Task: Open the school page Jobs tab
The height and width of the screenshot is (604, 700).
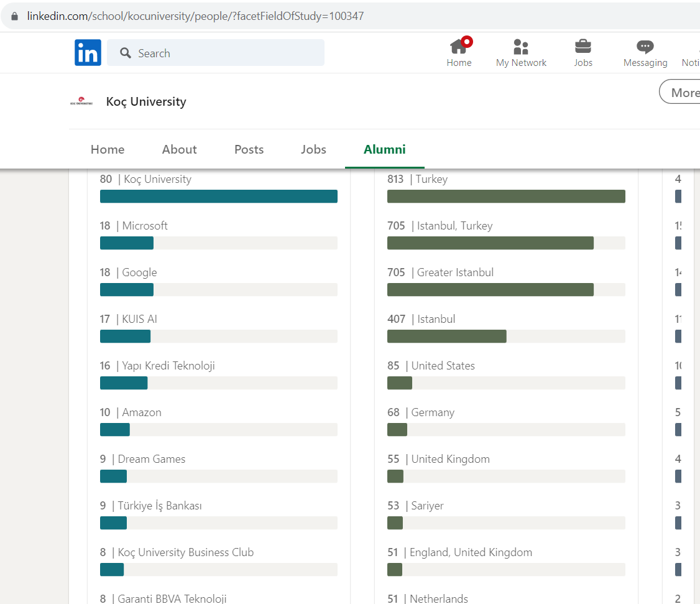Action: click(x=313, y=149)
